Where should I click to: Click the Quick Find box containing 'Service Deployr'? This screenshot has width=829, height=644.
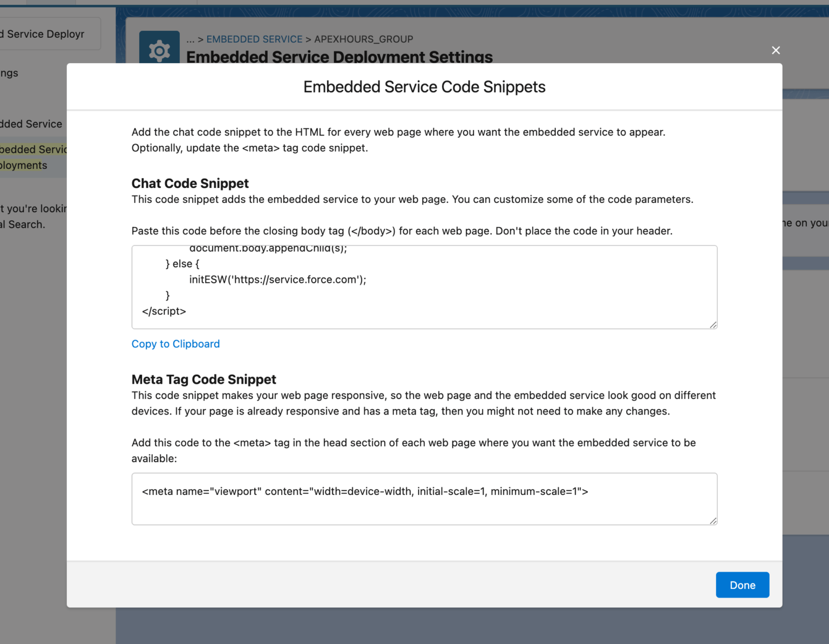coord(43,33)
